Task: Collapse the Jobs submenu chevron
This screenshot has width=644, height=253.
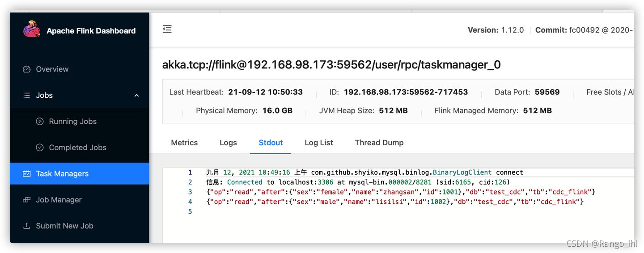Action: pos(137,95)
